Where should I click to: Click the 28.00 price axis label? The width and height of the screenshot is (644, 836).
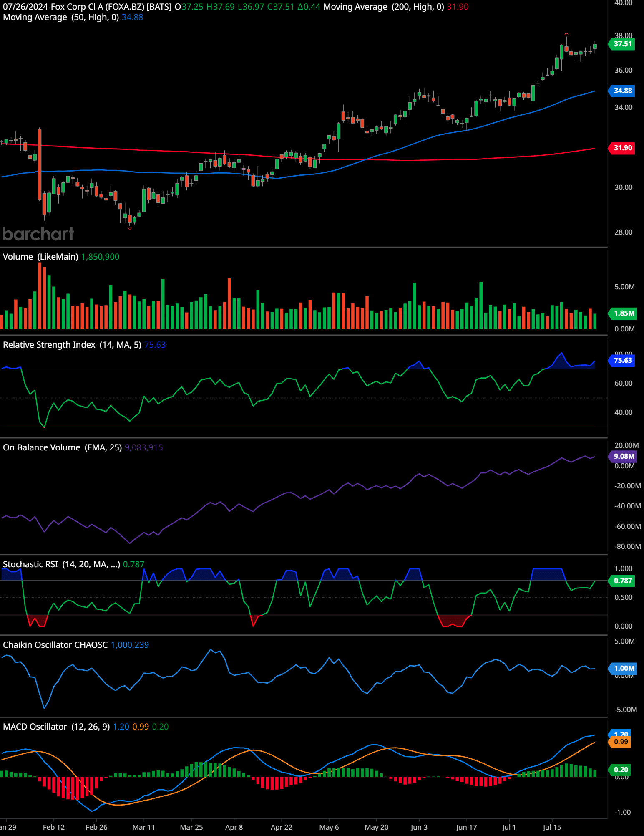pyautogui.click(x=623, y=232)
